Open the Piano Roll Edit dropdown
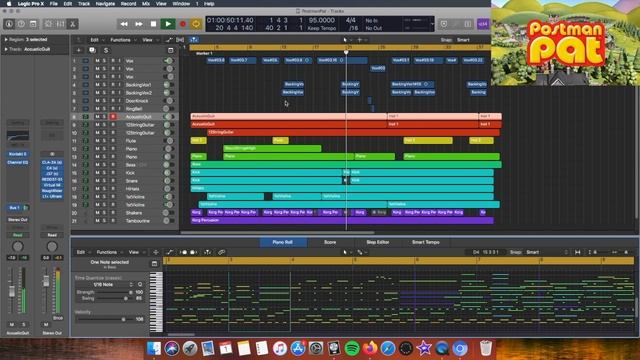The height and width of the screenshot is (360, 640). coord(83,252)
